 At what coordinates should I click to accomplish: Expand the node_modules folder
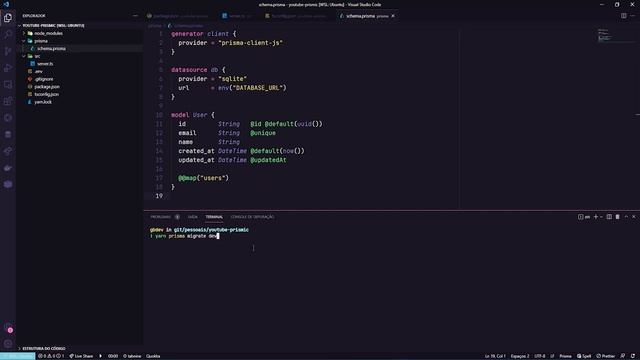[48, 33]
